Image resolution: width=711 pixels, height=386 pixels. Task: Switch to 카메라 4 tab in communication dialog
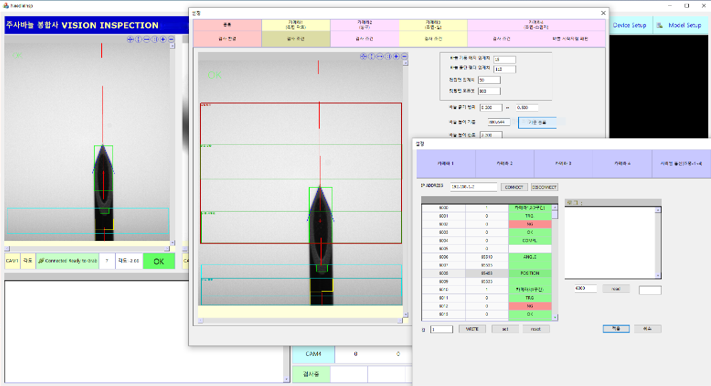coord(623,163)
